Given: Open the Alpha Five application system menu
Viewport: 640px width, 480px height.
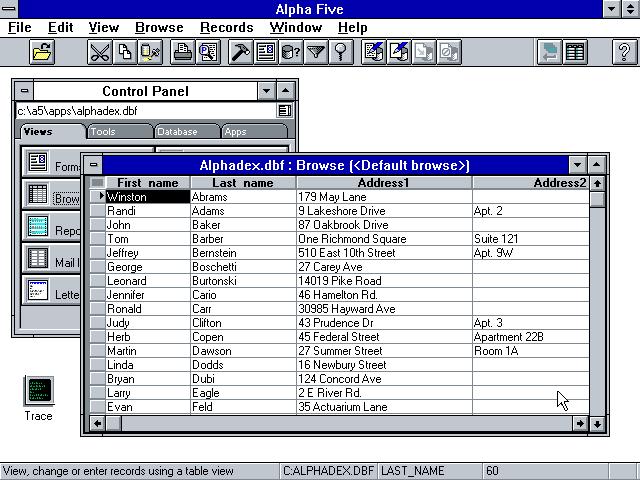Looking at the screenshot, I should 9,9.
